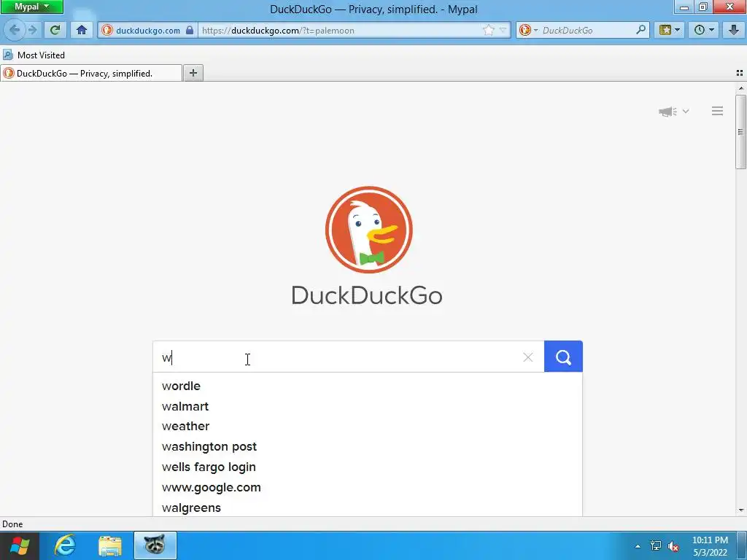Screen dimensions: 747x560
Task: Open File Explorer from the taskbar
Action: tap(110, 545)
